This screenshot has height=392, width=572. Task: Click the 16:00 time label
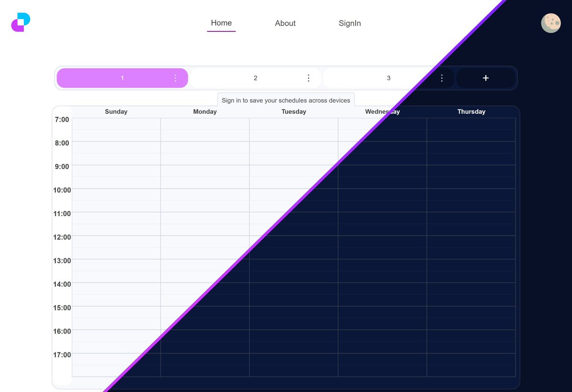click(x=62, y=332)
